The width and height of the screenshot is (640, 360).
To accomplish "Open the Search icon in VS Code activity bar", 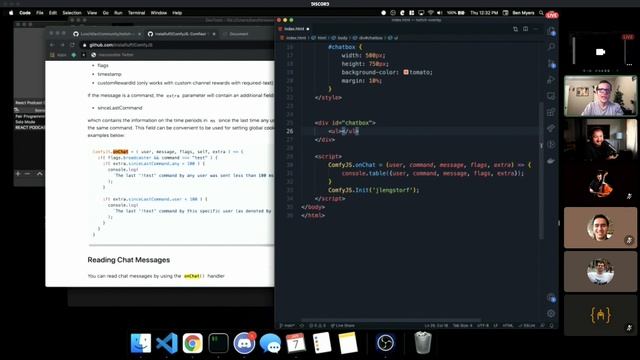I will tap(551, 47).
